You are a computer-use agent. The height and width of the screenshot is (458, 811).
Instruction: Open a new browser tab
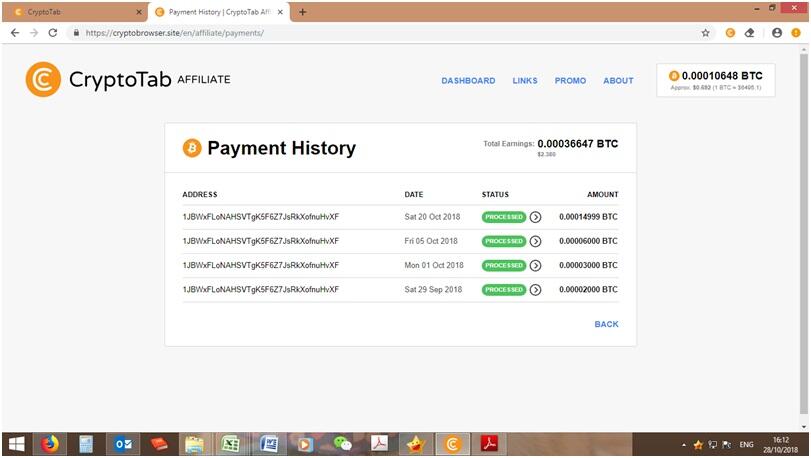click(303, 12)
